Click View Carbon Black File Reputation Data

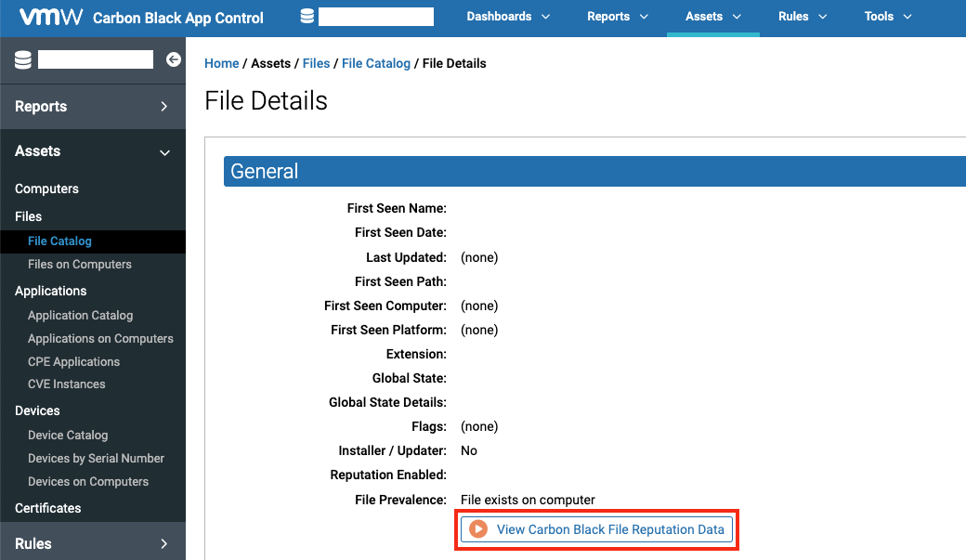point(596,529)
